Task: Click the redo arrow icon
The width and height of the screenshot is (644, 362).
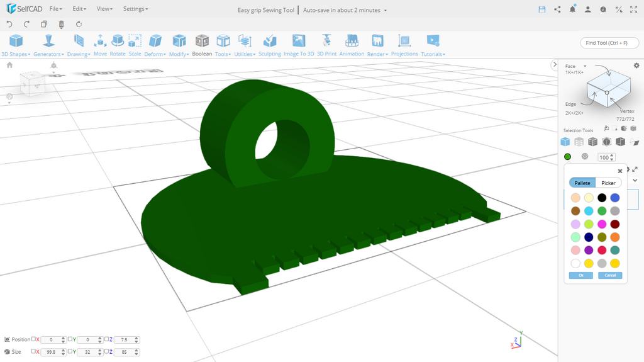Action: (x=26, y=25)
